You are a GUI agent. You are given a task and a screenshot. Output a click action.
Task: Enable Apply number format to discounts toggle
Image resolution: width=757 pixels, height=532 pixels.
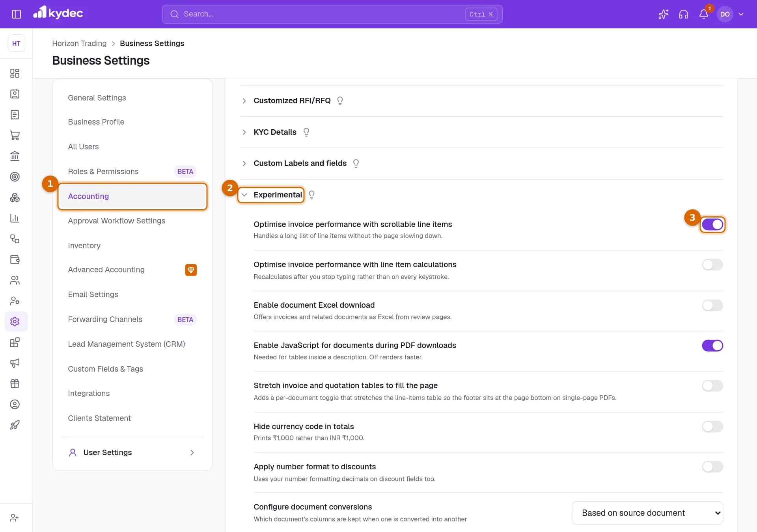tap(712, 467)
